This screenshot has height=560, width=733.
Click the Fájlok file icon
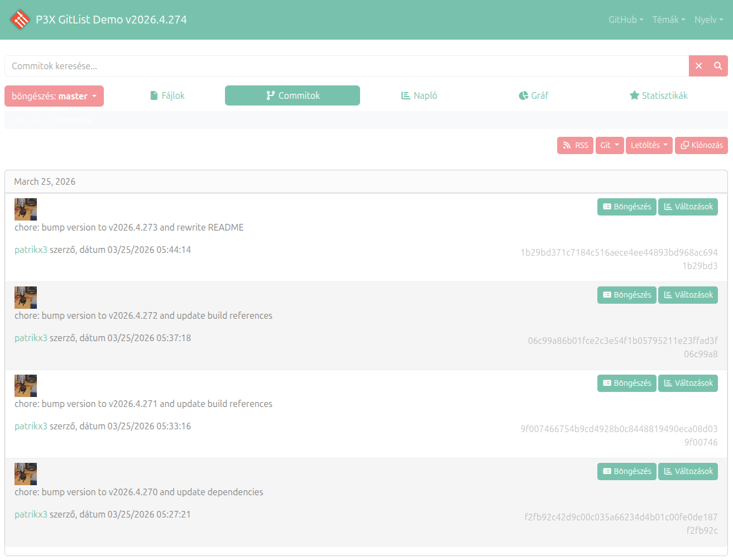click(153, 95)
